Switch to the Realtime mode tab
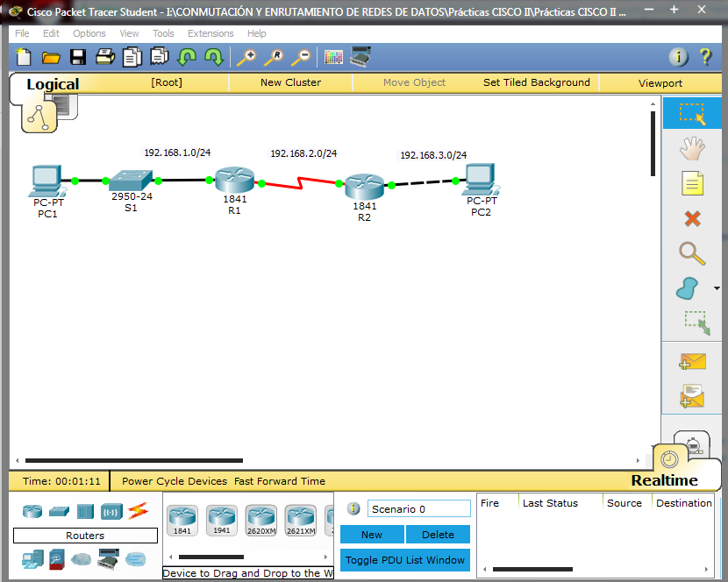 [664, 480]
